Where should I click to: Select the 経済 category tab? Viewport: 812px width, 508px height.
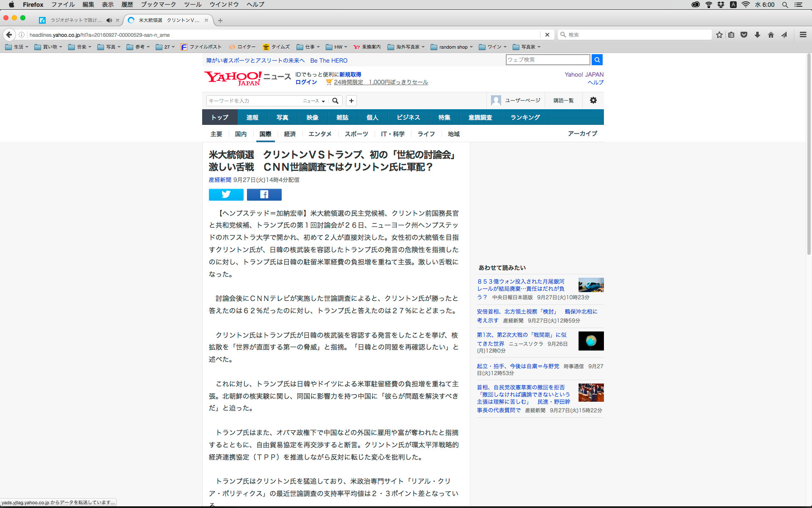pyautogui.click(x=290, y=134)
